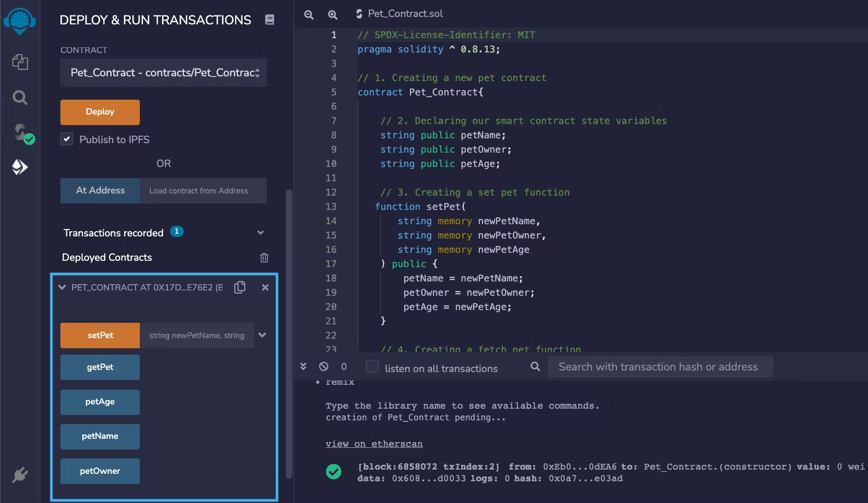
Task: Open the File Explorer sidebar icon
Action: tap(20, 62)
